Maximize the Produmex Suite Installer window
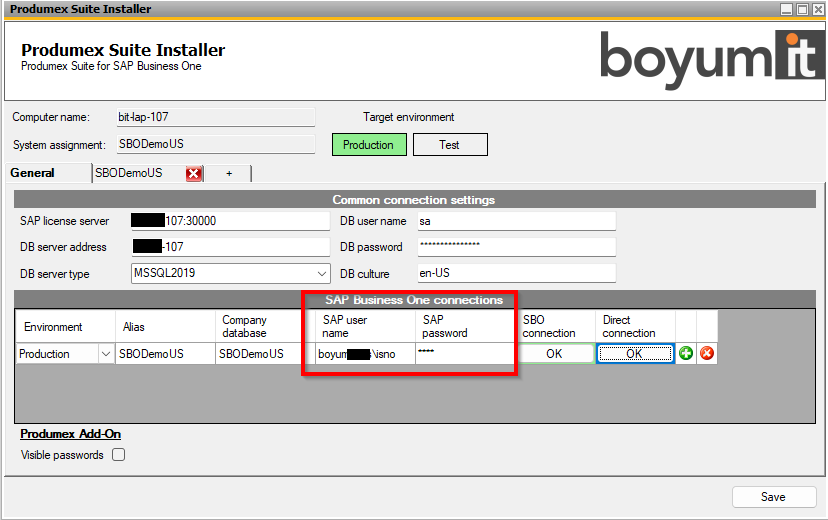The height and width of the screenshot is (520, 828). 802,9
